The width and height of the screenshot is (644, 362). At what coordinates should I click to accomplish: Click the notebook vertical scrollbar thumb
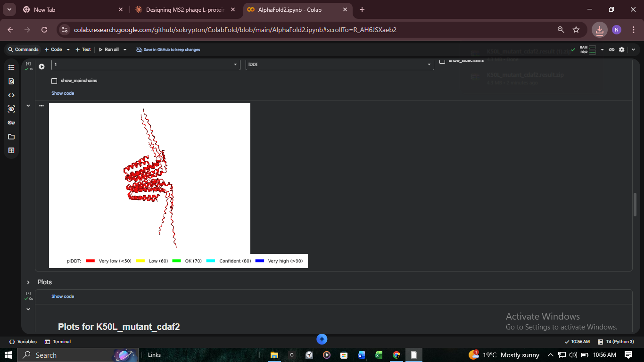(635, 205)
